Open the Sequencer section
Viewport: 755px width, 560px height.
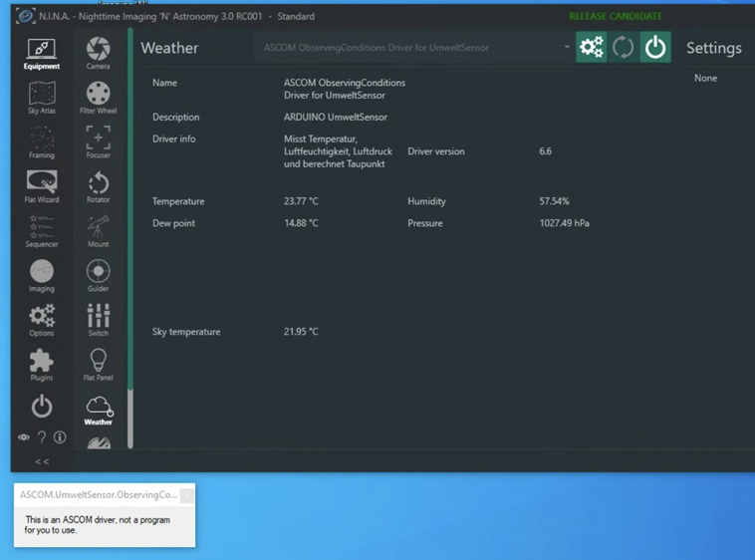(x=42, y=230)
